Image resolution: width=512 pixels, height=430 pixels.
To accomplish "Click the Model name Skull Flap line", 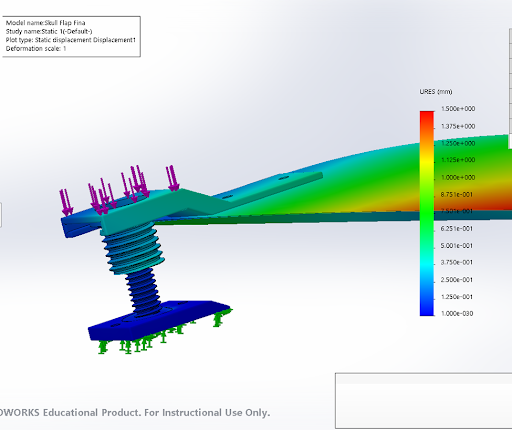I will click(46, 23).
